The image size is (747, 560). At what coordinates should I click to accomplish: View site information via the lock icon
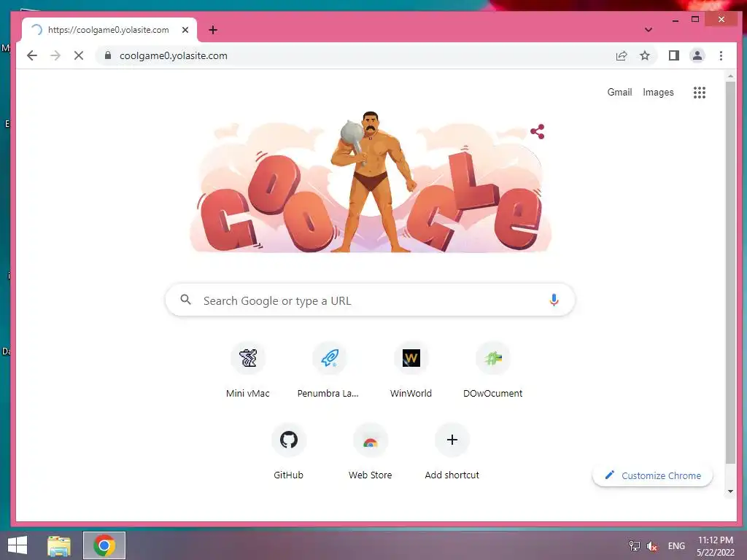pyautogui.click(x=108, y=55)
